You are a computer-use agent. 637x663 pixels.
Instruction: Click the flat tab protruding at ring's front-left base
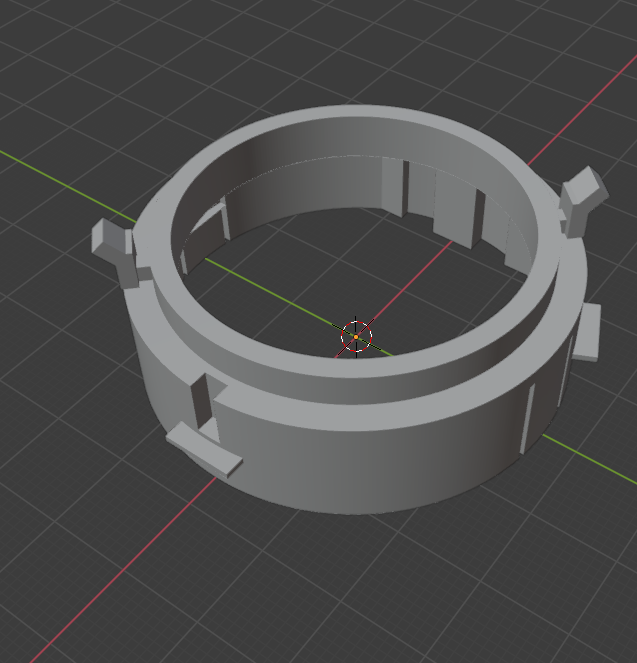point(204,450)
